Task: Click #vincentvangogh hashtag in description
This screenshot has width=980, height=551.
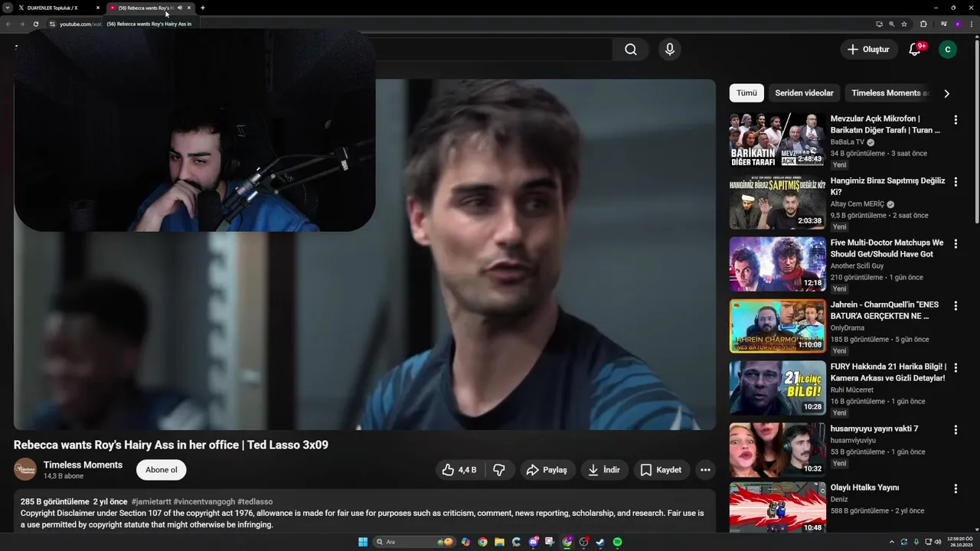Action: pyautogui.click(x=204, y=502)
